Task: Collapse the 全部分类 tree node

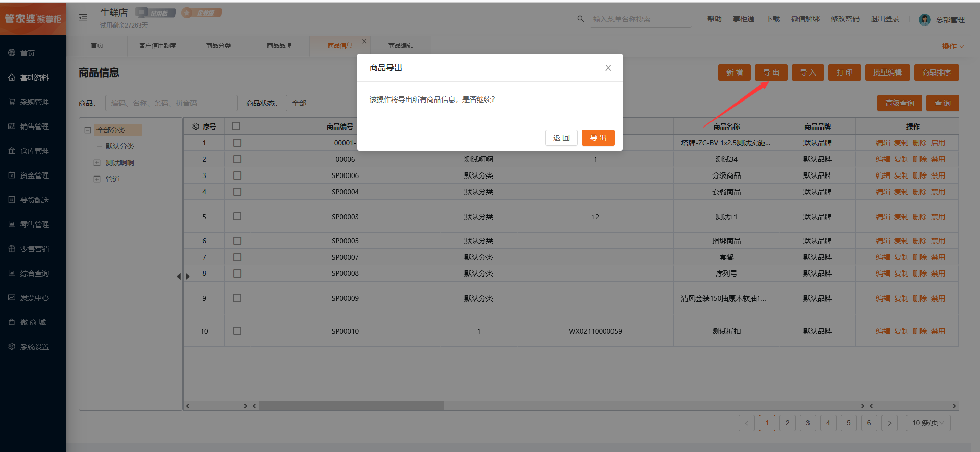Action: (x=88, y=130)
